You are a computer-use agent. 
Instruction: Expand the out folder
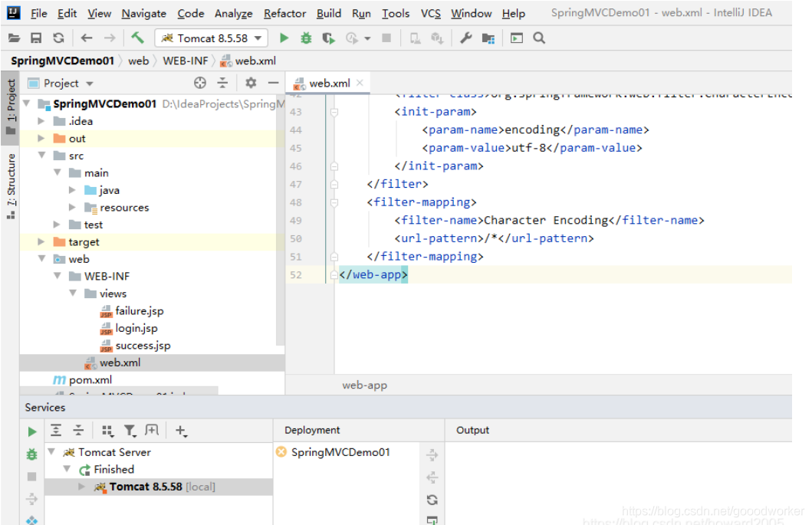(41, 138)
